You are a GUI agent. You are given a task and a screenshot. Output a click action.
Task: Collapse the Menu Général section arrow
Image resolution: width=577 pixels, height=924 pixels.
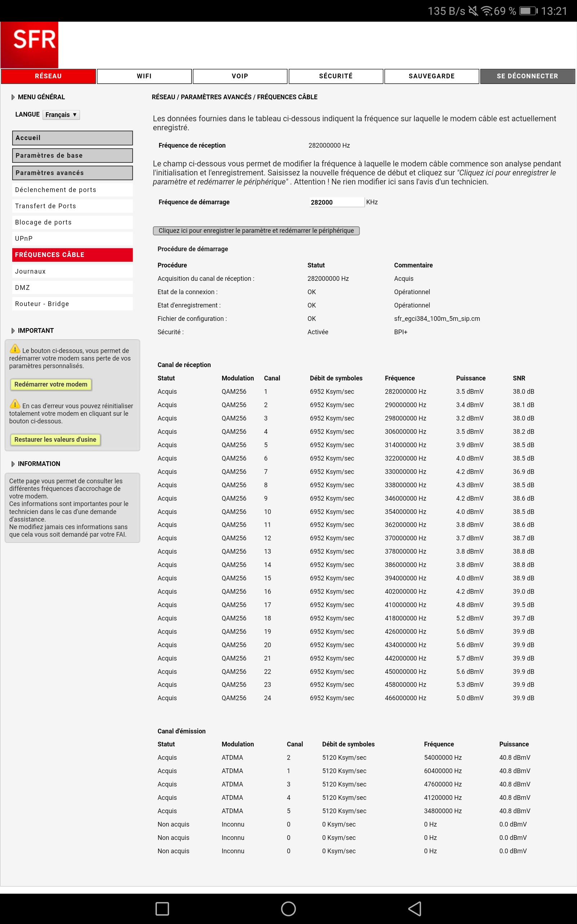13,97
